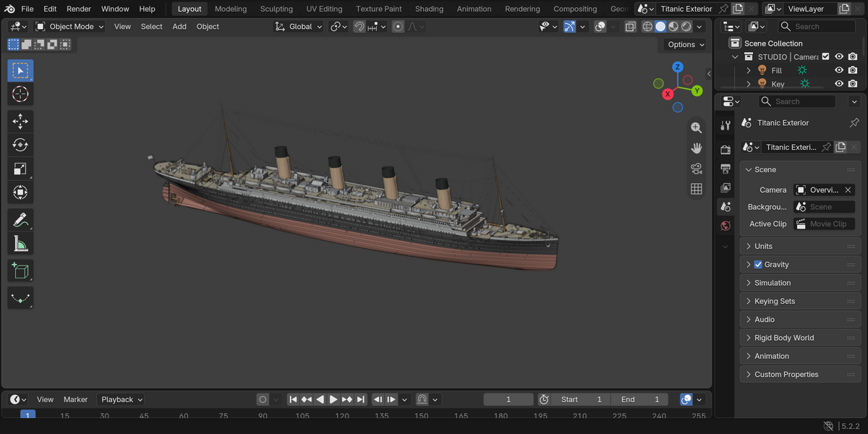Select the subtract selection mode icon
Viewport: 868px width, 434px height.
click(x=40, y=44)
